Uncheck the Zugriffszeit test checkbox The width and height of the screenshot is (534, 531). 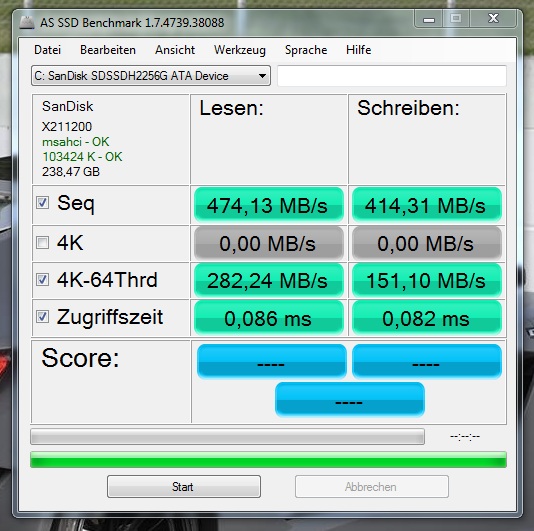(43, 316)
